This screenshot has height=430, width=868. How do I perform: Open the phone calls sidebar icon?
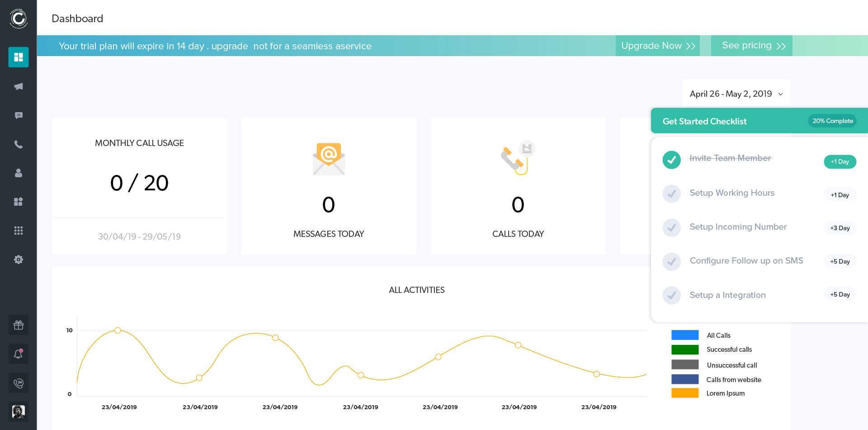coord(19,144)
